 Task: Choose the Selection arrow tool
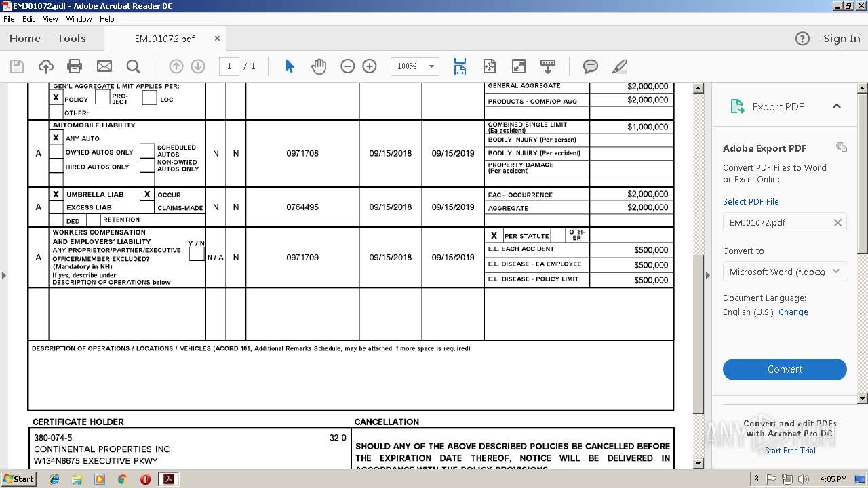point(290,66)
